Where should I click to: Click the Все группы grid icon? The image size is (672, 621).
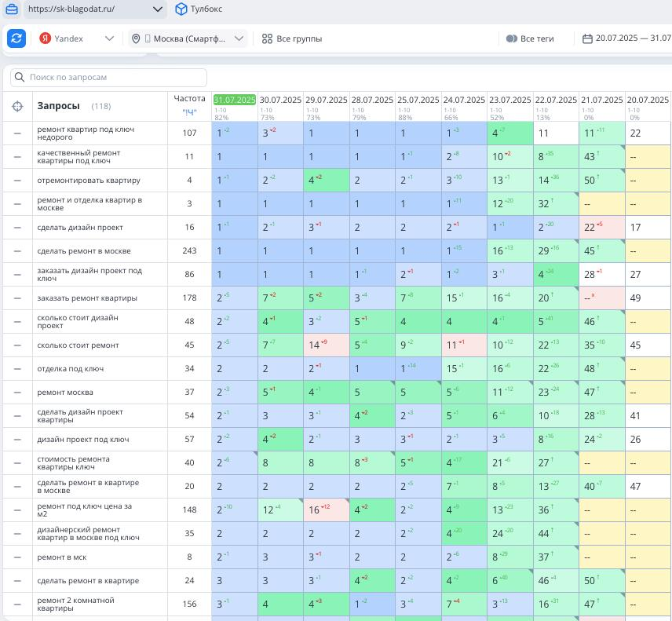(267, 38)
